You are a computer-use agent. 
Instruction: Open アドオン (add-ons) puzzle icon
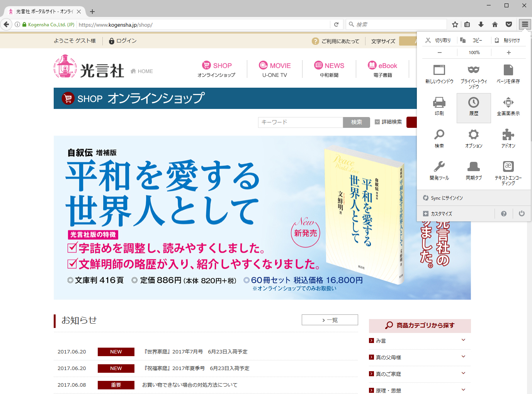[x=508, y=139]
